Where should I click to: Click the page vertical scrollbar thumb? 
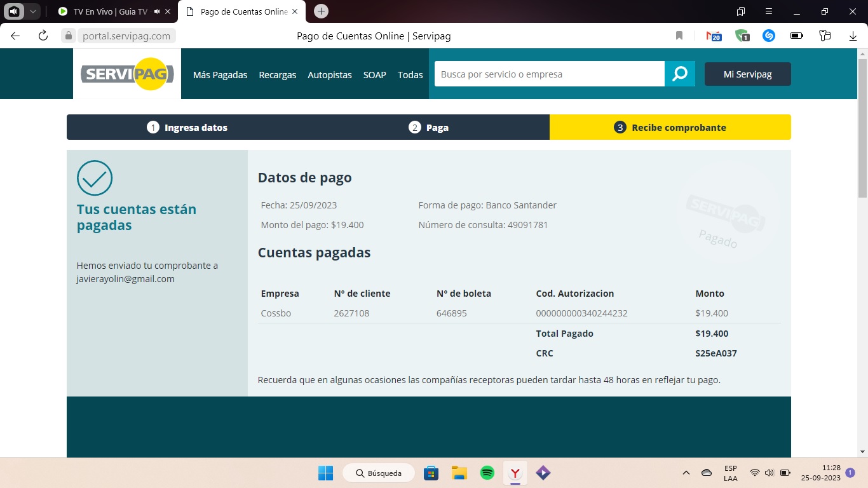point(862,127)
